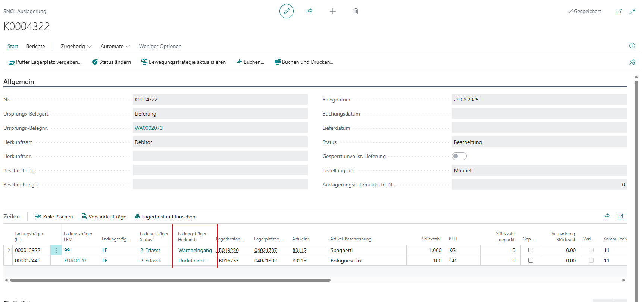Select Weniger Optionen menu item

pos(160,46)
